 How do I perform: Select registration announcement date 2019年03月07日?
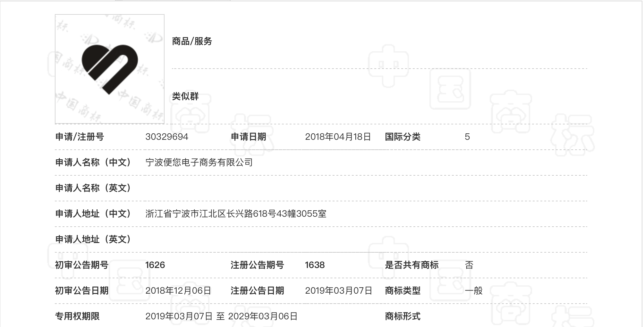[338, 291]
